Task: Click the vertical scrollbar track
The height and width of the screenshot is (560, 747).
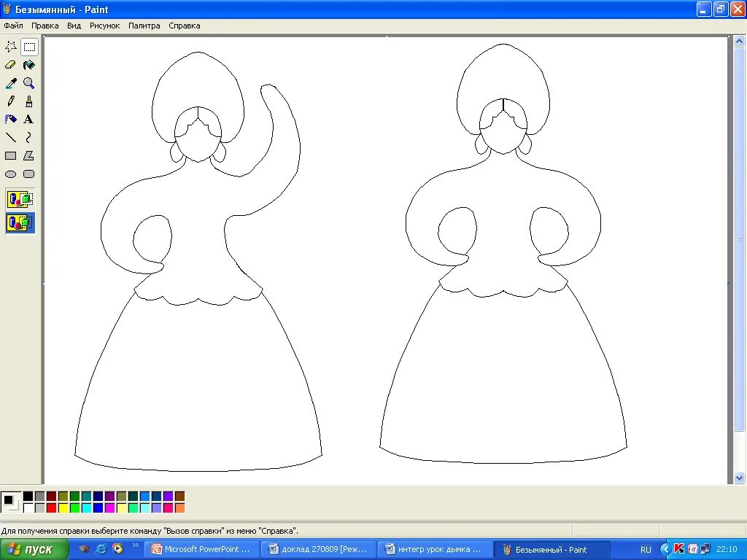Action: click(739, 450)
